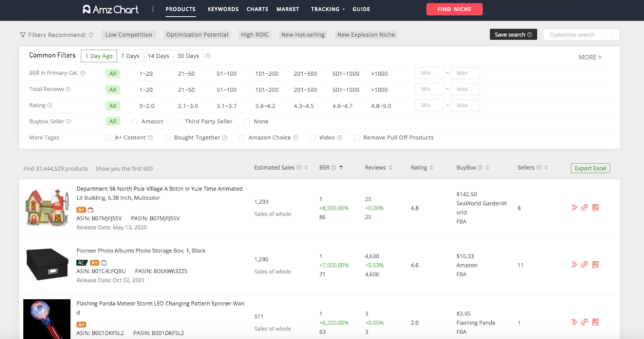The image size is (644, 339).
Task: Click the Total Reviews Max input field
Action: (465, 89)
